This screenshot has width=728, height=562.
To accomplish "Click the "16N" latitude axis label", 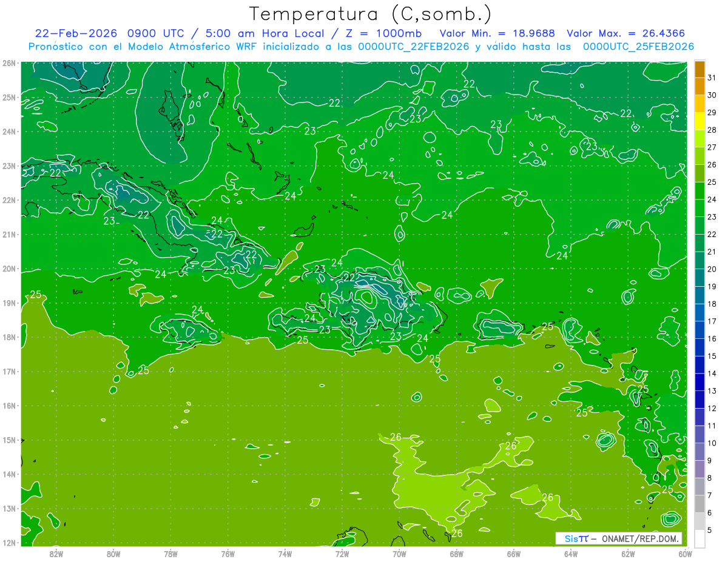I will (9, 405).
